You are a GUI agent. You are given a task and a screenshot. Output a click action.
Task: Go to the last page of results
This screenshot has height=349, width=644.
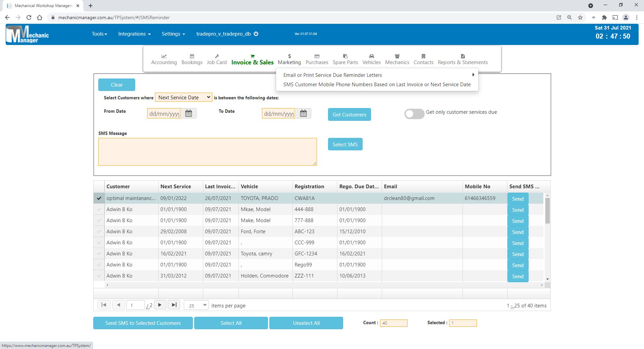pos(174,305)
